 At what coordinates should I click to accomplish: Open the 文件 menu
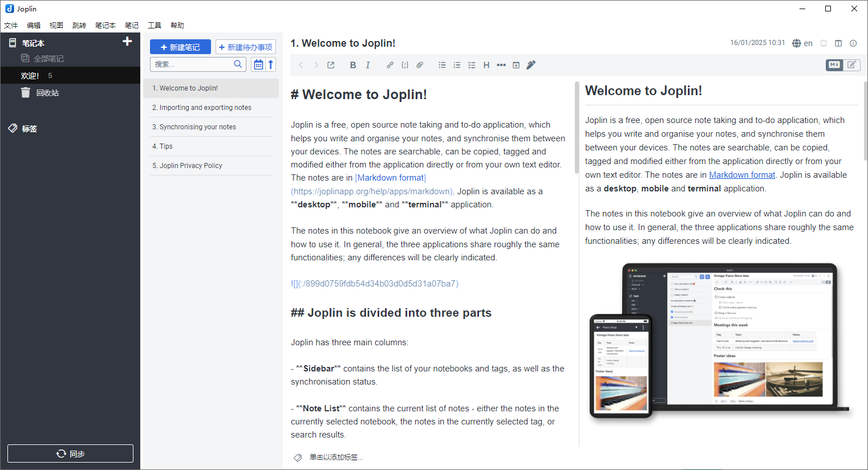click(x=11, y=25)
